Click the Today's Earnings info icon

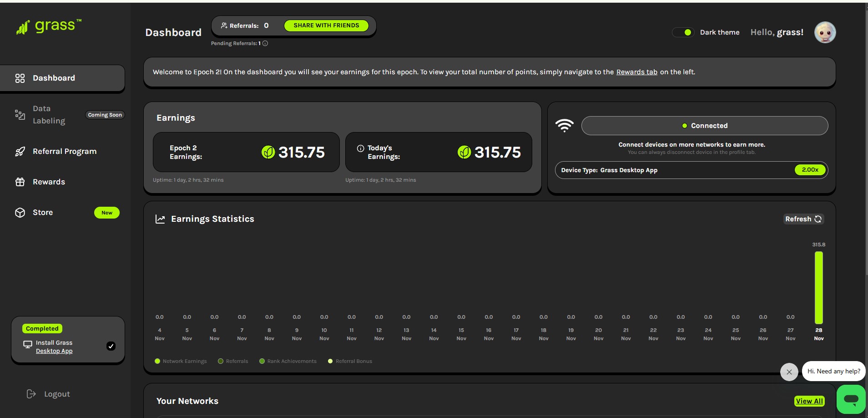click(361, 148)
